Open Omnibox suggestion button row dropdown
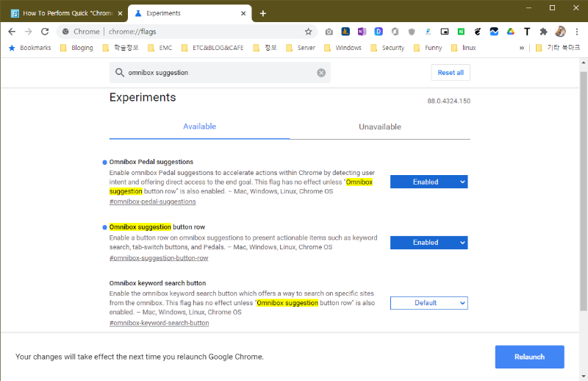 (429, 242)
